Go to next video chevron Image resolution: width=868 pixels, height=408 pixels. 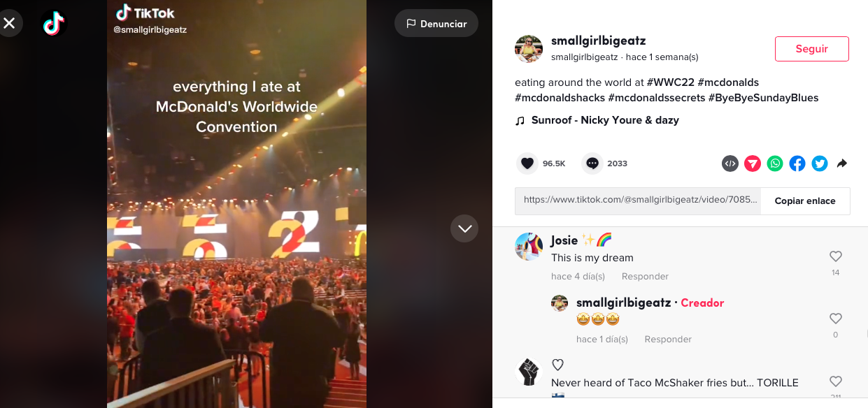click(464, 228)
